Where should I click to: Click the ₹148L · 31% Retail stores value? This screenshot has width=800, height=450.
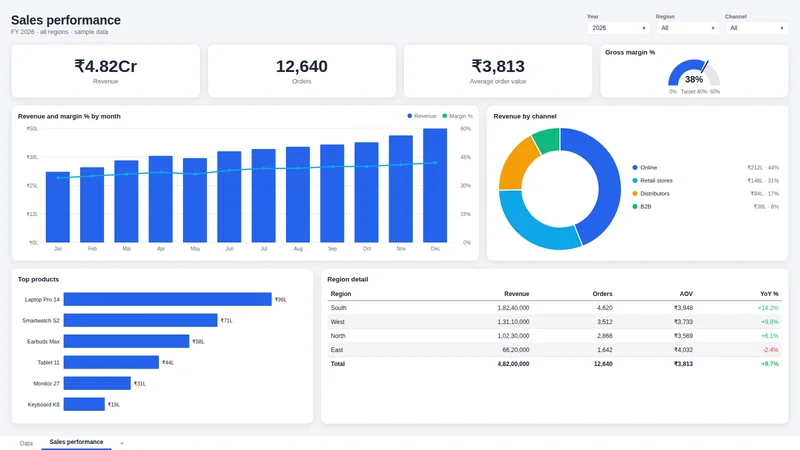tap(763, 181)
